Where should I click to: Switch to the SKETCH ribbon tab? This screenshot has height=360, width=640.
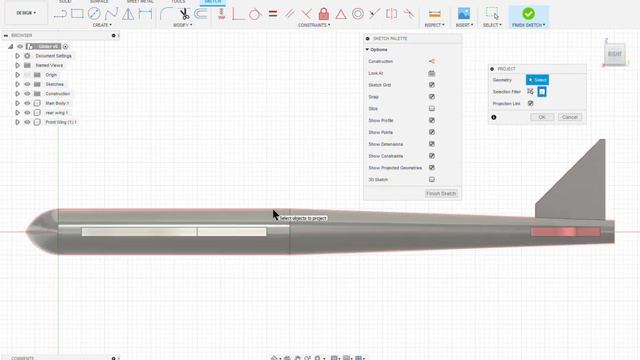click(213, 2)
